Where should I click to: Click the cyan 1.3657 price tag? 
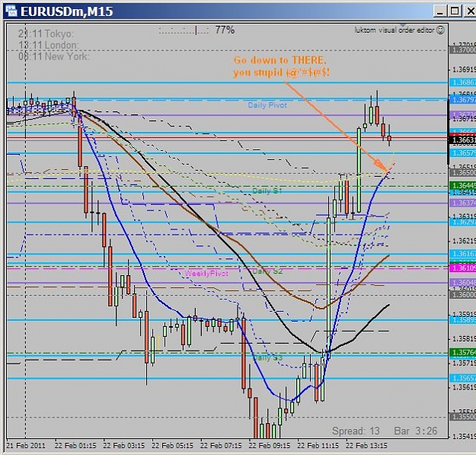tap(462, 152)
